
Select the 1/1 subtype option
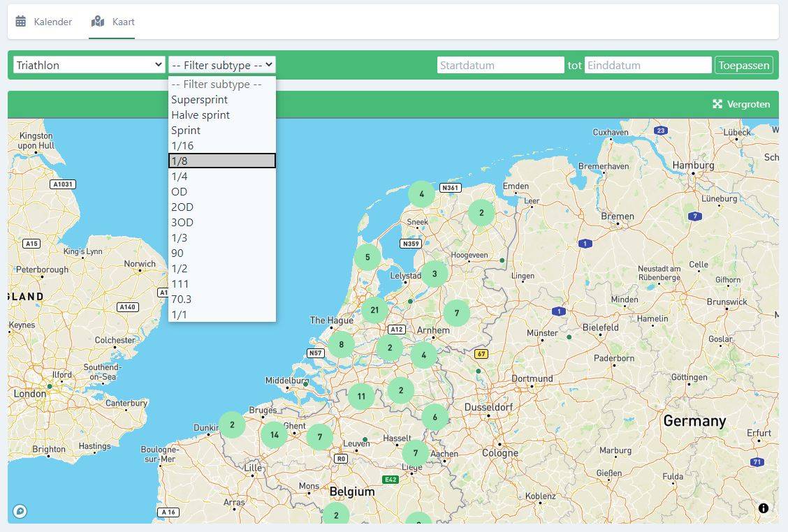[x=222, y=314]
